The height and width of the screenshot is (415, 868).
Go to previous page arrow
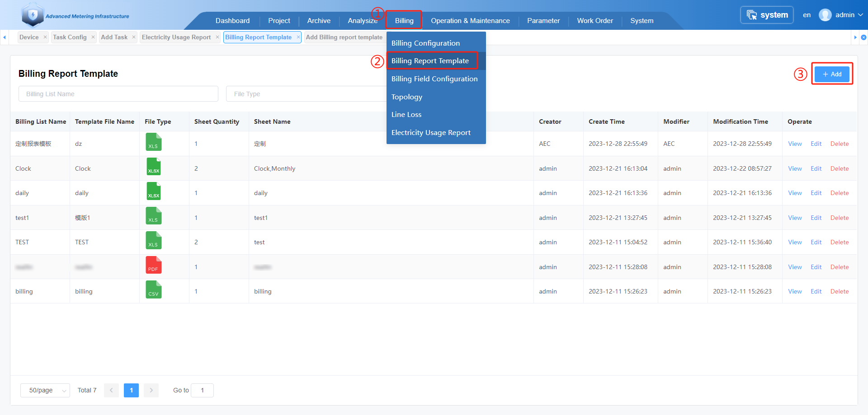click(111, 390)
